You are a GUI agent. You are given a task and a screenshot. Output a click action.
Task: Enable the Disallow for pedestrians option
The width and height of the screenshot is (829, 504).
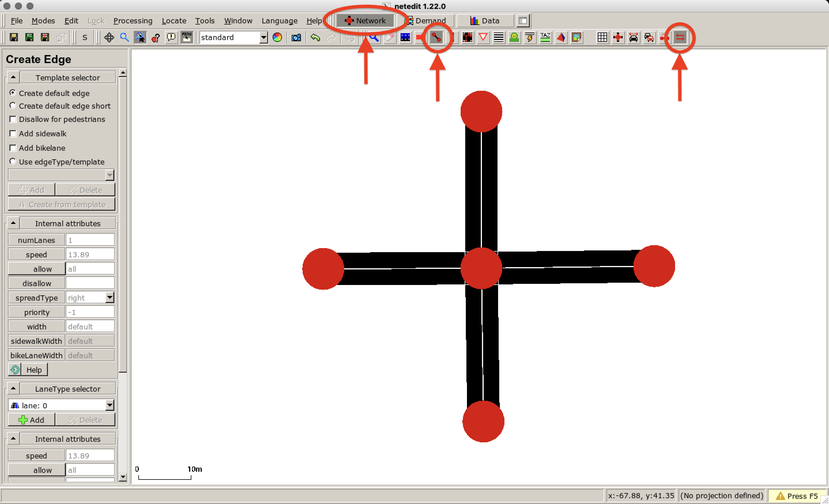[13, 119]
